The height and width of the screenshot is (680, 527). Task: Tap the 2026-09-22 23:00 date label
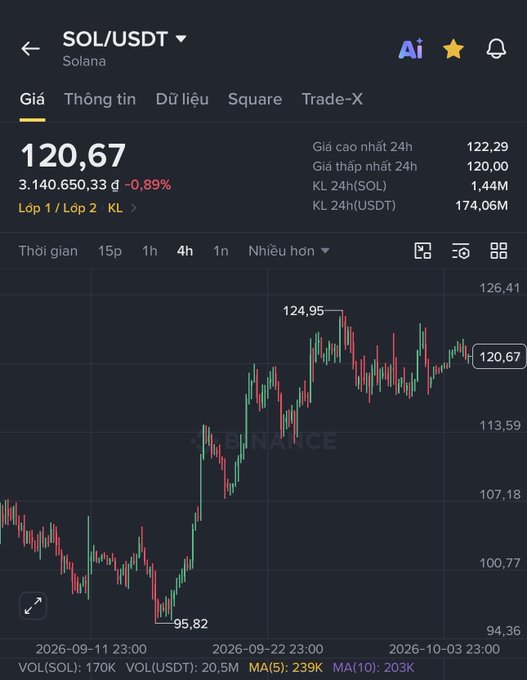(268, 649)
